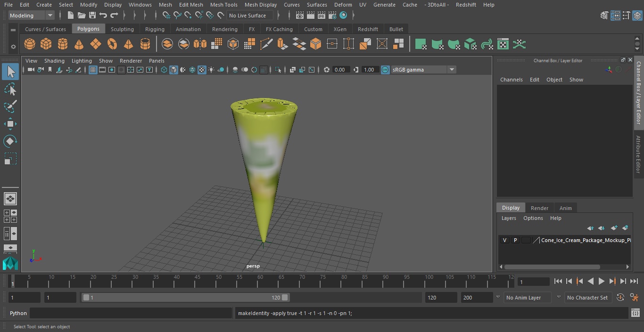Open the Render layer tab

click(x=539, y=208)
